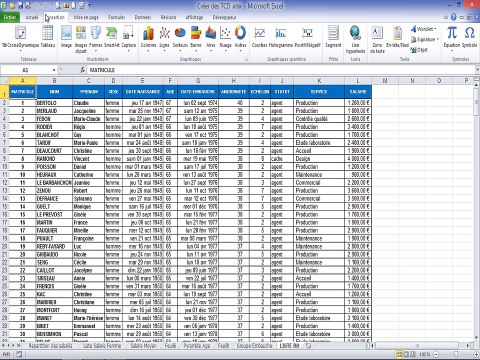Open the Formes shapes gallery

(96, 38)
